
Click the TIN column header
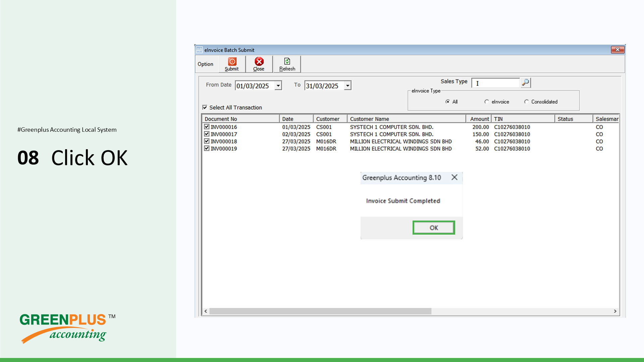point(523,119)
